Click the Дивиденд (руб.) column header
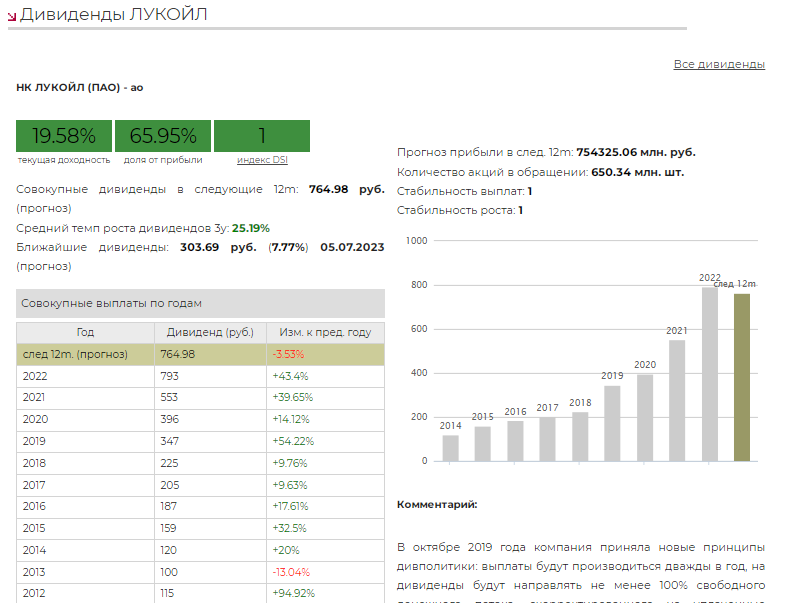Viewport: 799px width, 603px height. coord(210,332)
